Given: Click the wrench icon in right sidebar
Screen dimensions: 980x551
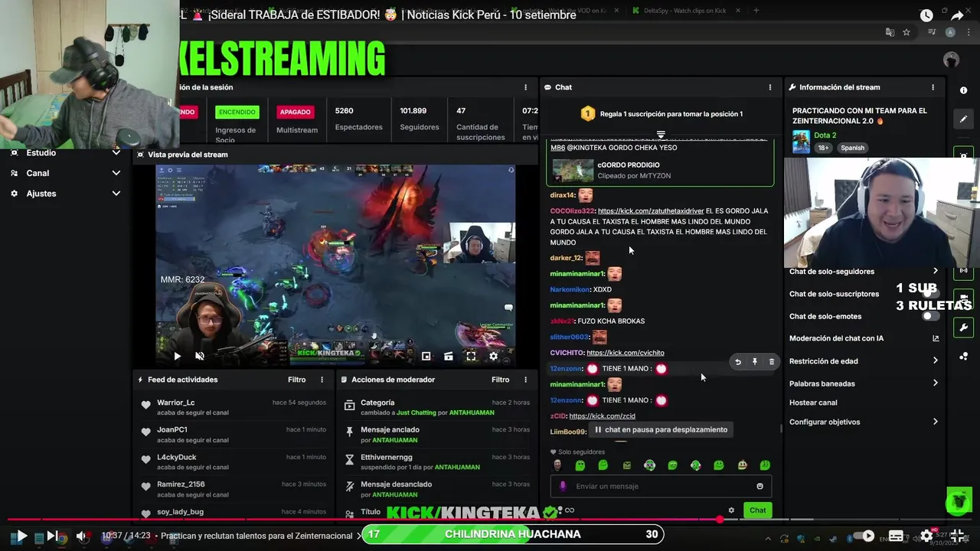Looking at the screenshot, I should pyautogui.click(x=963, y=328).
